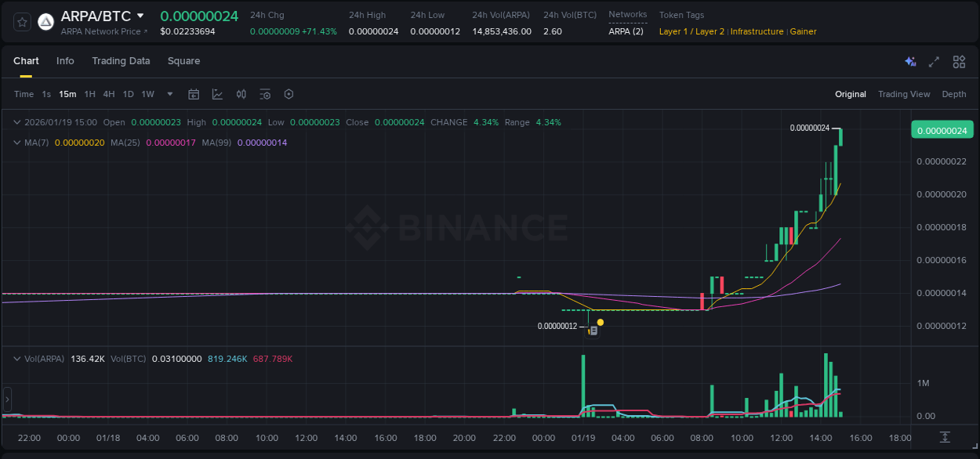Open the indicator settings list icon
980x459 pixels.
pos(265,93)
